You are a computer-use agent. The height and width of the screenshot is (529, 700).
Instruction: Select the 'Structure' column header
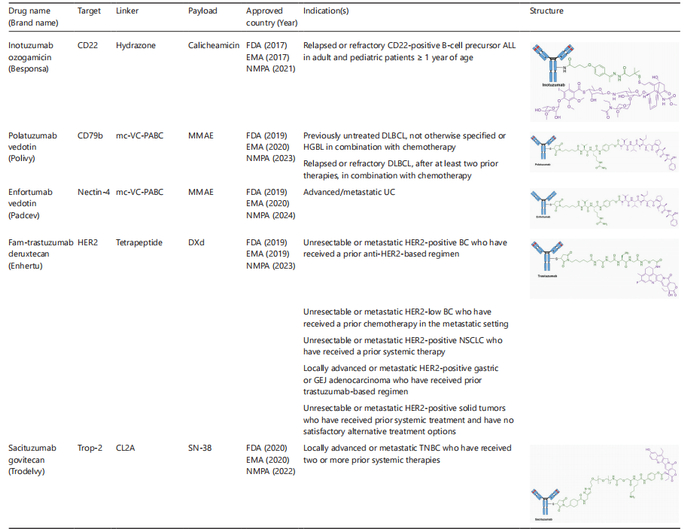click(x=546, y=11)
